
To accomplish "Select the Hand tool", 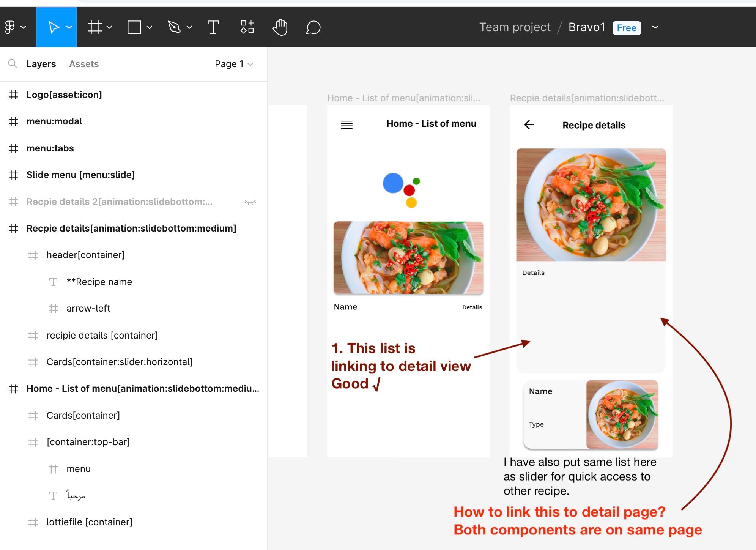I will [x=280, y=27].
